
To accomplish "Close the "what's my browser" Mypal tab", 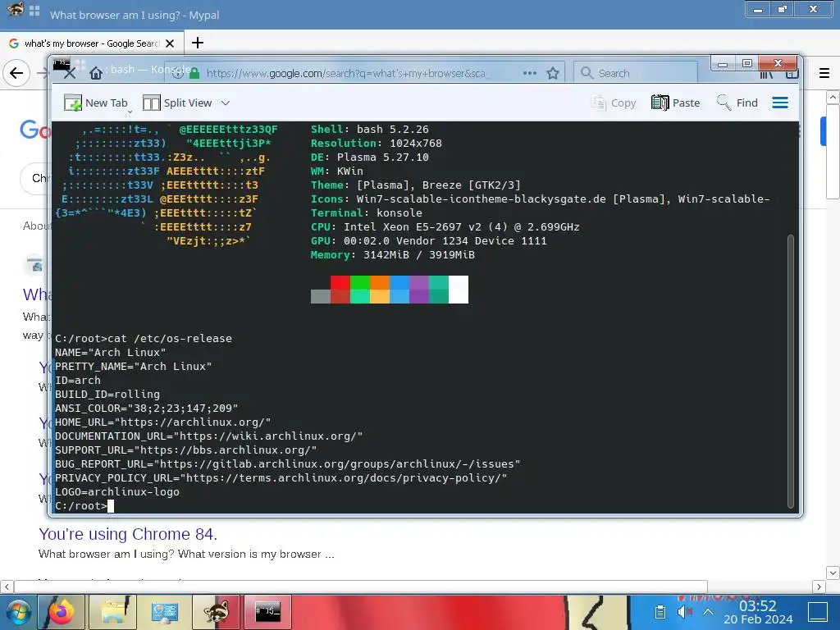I will tap(170, 43).
